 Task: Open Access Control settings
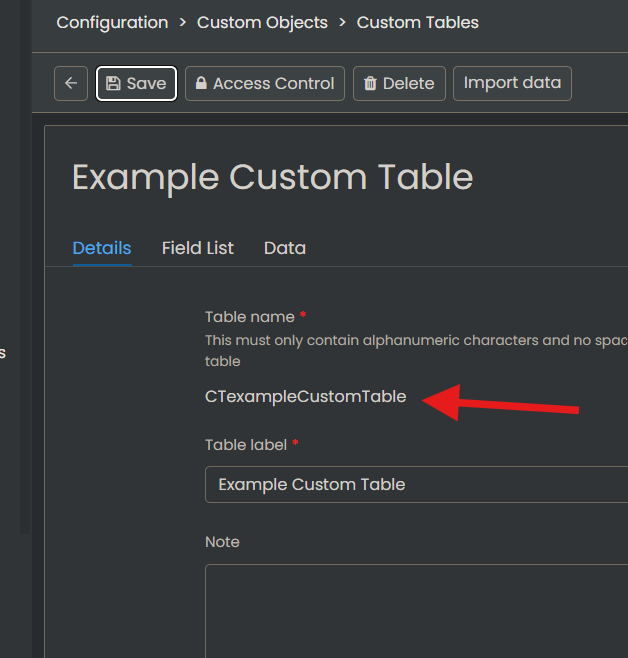tap(265, 84)
